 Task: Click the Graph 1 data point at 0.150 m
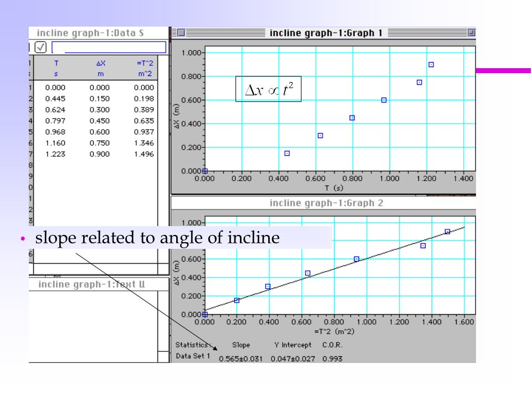pos(287,154)
